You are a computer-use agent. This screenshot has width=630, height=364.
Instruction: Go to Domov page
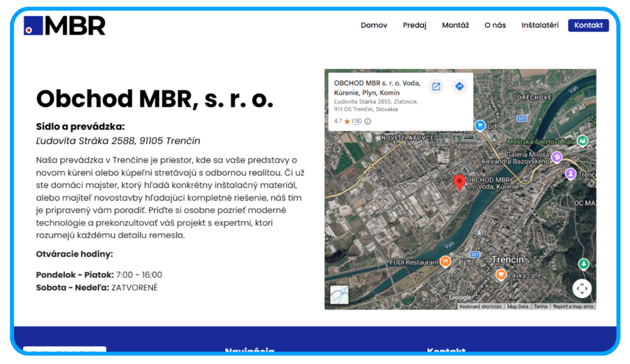click(x=374, y=25)
